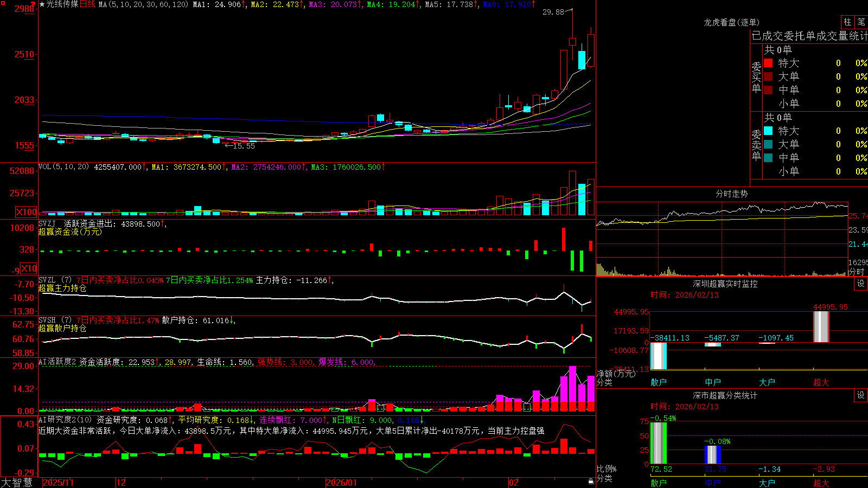Click the 光线传媒 stock name

[62, 4]
